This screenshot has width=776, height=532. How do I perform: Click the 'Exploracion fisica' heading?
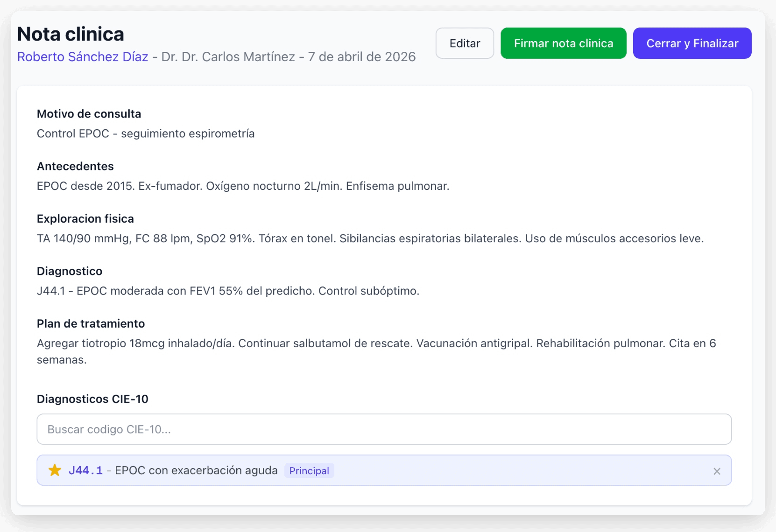(x=85, y=219)
